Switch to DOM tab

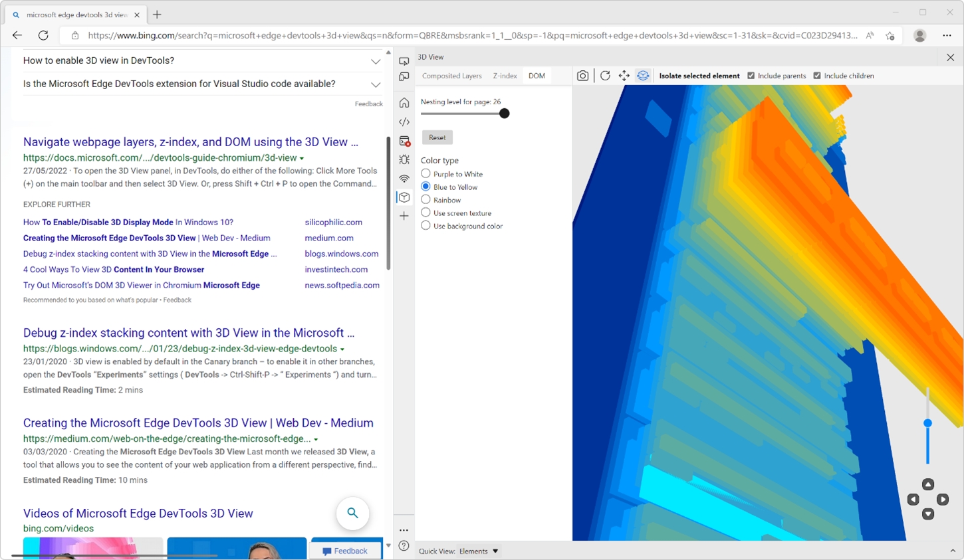(537, 76)
